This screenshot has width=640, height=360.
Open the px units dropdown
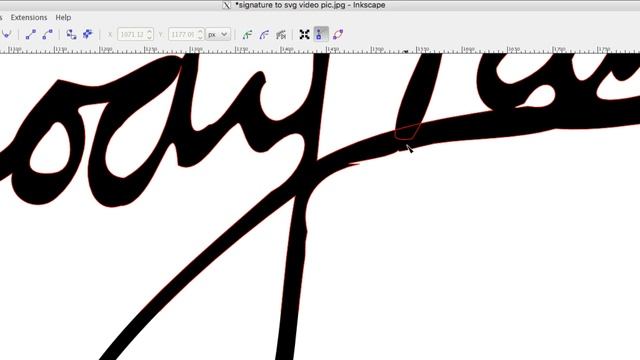coord(218,34)
